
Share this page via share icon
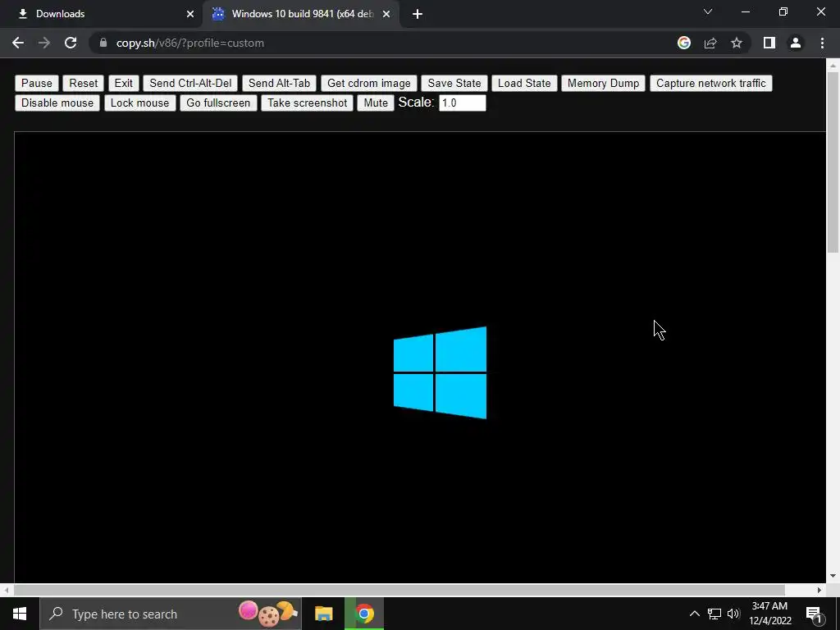pos(710,43)
